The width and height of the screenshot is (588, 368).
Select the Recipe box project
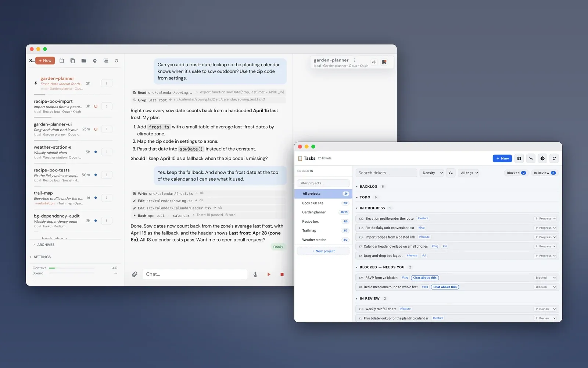click(323, 222)
